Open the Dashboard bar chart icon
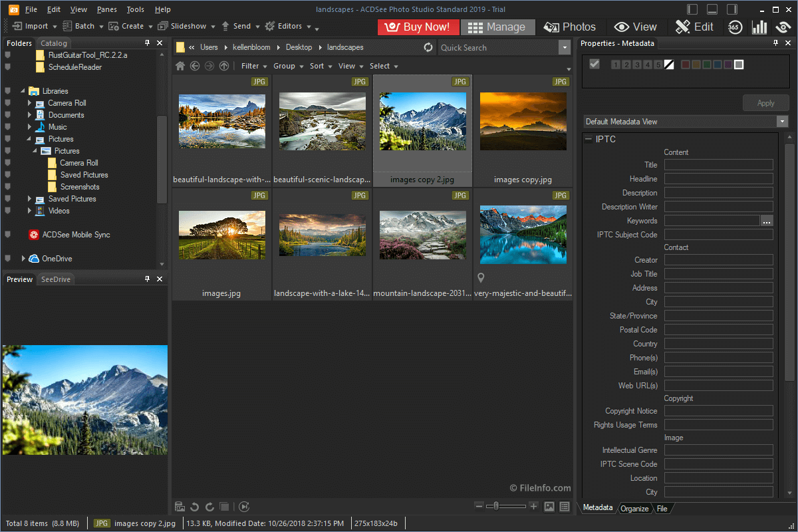Screen dimensions: 798x532 pyautogui.click(x=759, y=27)
